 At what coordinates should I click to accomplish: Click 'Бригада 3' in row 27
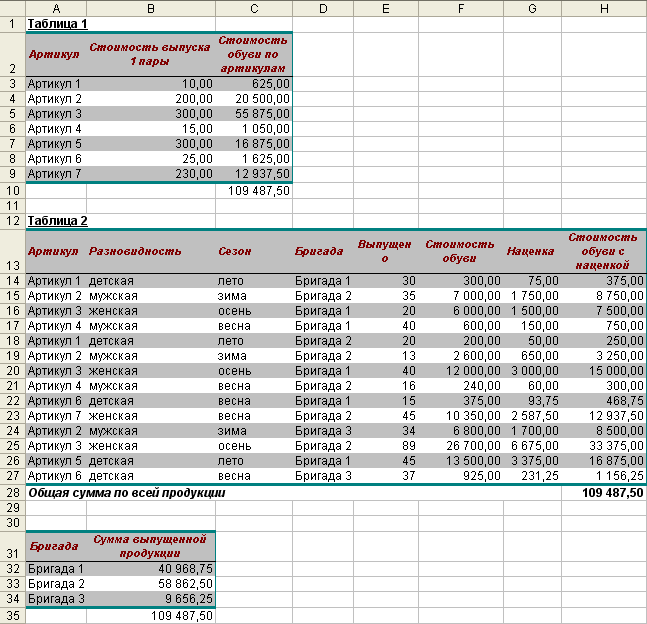[x=323, y=476]
